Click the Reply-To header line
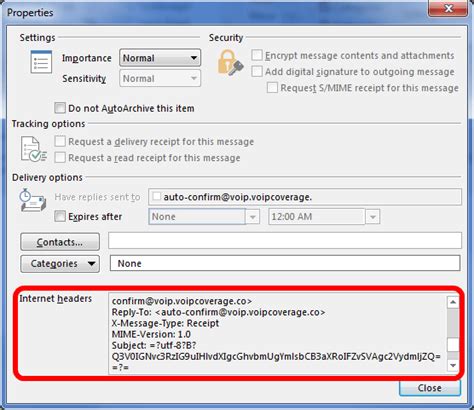 pos(218,312)
